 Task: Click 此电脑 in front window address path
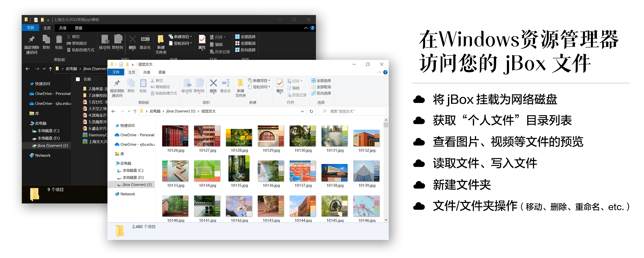coord(155,111)
